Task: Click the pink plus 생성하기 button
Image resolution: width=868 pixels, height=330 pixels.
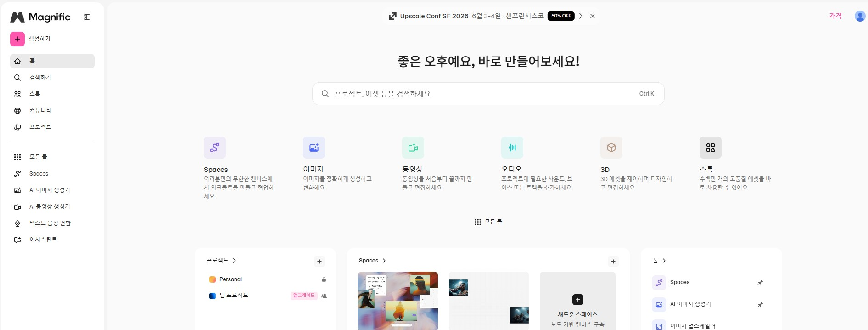Action: [x=17, y=39]
